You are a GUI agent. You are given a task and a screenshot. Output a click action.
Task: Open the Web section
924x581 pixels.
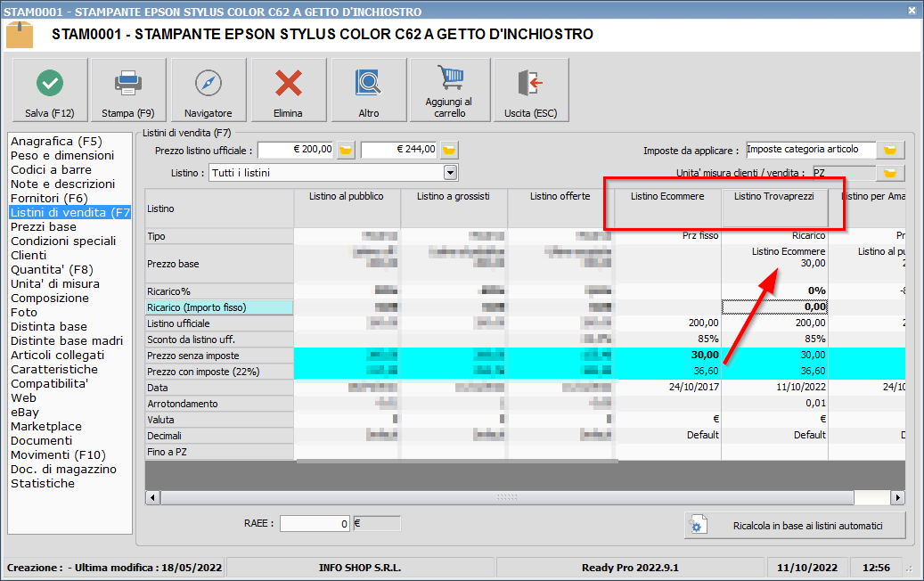(x=23, y=397)
